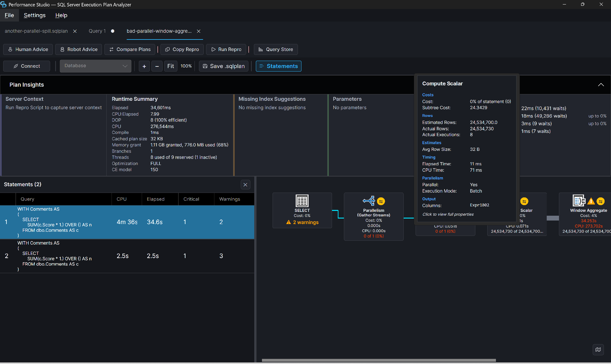Viewport: 611px width, 364px height.
Task: Fit the plan to view
Action: 171,66
